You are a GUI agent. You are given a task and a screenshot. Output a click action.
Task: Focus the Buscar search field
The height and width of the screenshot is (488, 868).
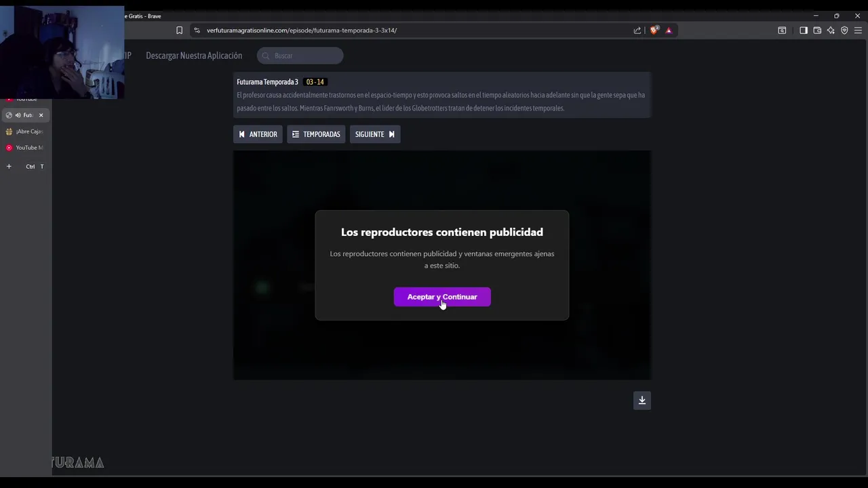coord(300,56)
